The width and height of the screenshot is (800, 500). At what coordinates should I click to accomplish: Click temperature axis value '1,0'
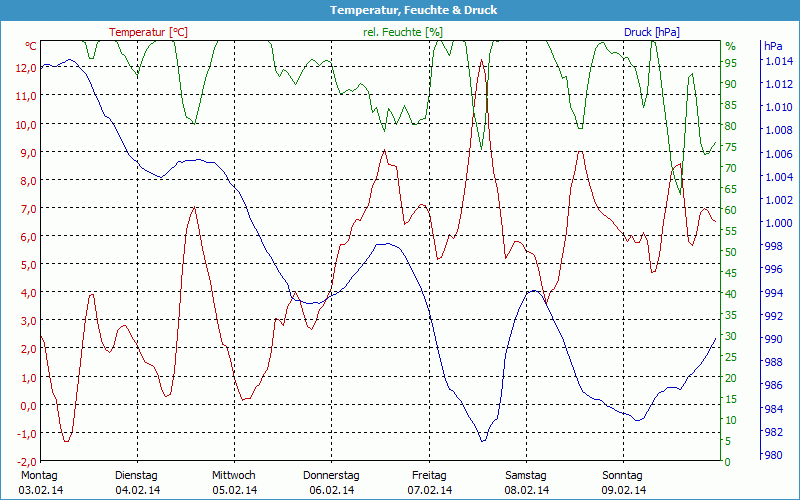(29, 377)
